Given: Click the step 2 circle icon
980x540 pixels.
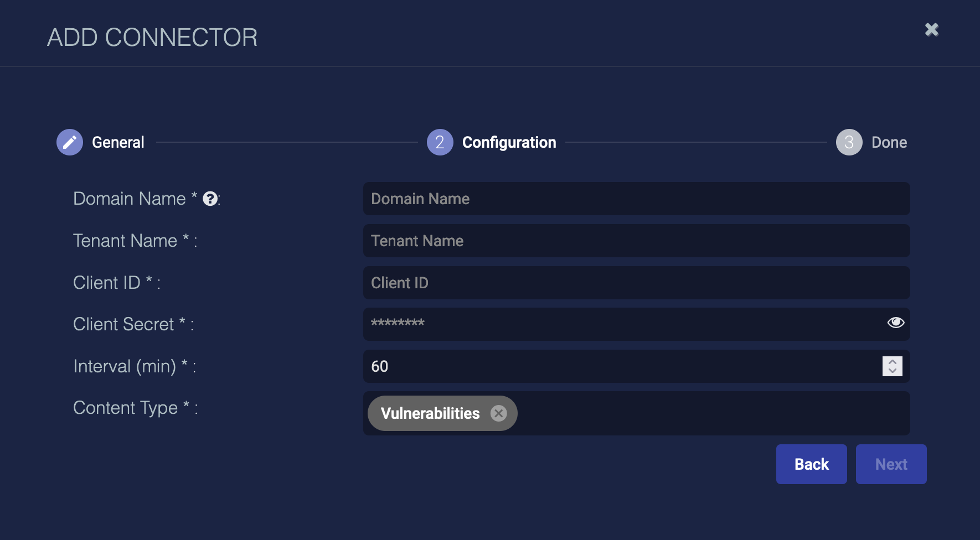Looking at the screenshot, I should tap(440, 142).
